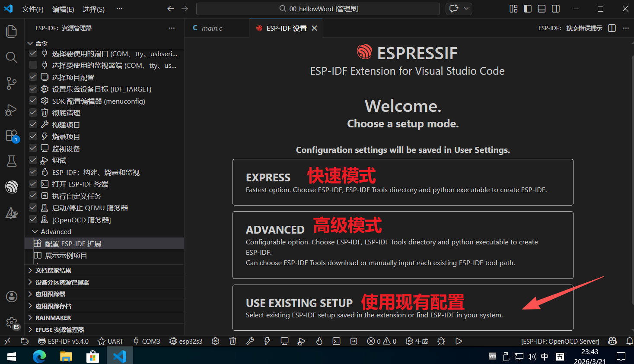Open Copilot chat dropdown arrow
Viewport: 634px width, 364px height.
(x=466, y=9)
